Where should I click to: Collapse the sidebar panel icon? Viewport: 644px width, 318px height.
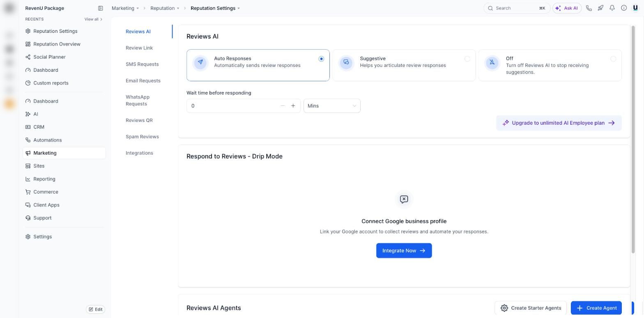tap(100, 8)
